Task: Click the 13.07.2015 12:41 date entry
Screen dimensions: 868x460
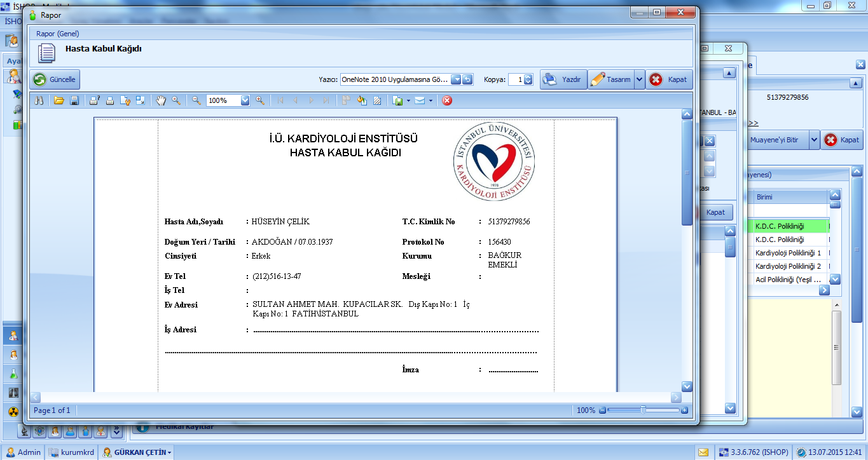Action: point(830,452)
